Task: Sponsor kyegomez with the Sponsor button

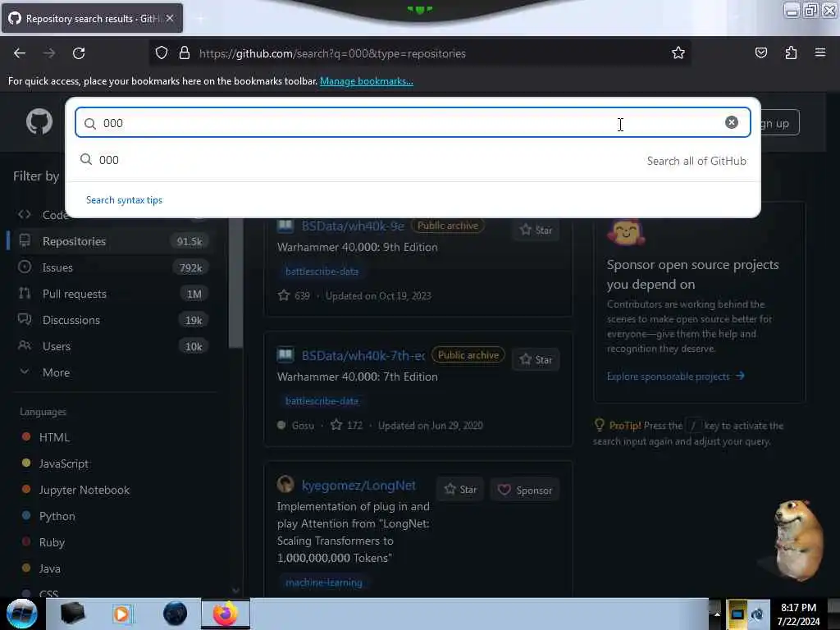Action: pos(524,490)
